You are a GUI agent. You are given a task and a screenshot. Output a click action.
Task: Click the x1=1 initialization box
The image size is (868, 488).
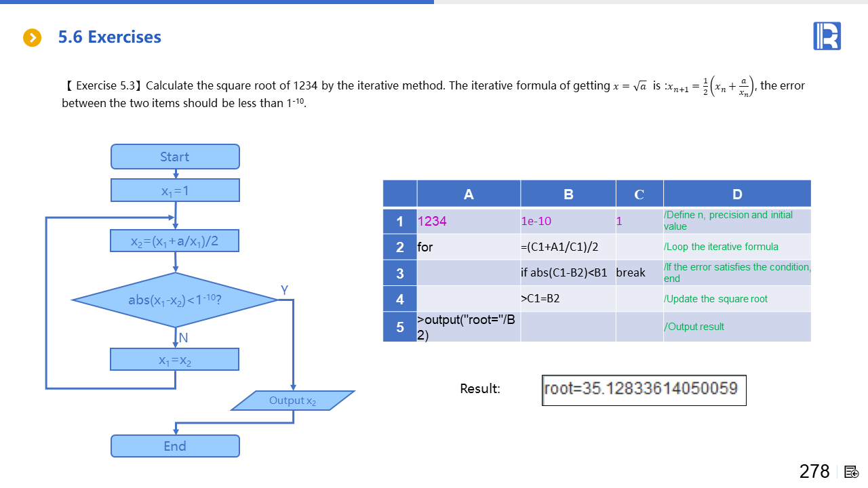(x=175, y=190)
